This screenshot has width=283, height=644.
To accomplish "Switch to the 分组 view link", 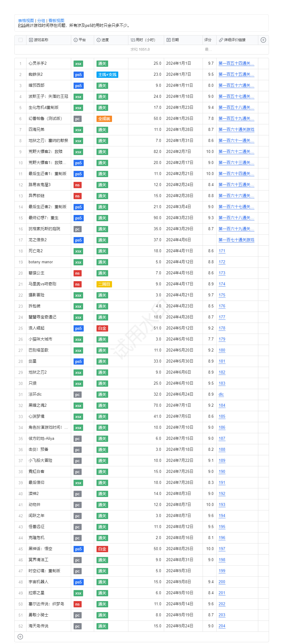I will point(41,21).
